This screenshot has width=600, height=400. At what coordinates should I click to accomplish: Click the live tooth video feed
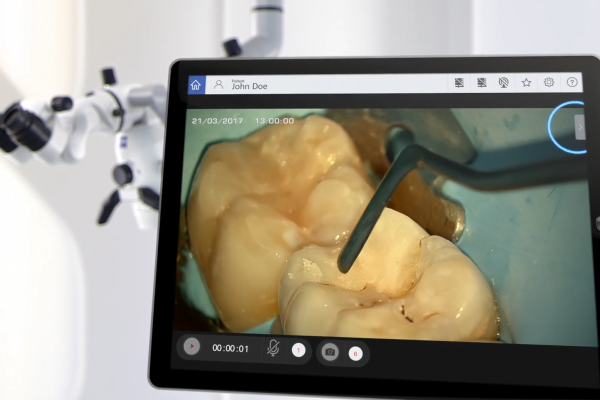click(383, 226)
